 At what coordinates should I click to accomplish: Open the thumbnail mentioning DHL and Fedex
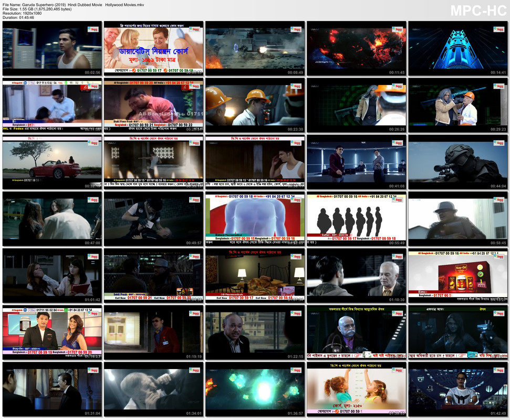[52, 105]
